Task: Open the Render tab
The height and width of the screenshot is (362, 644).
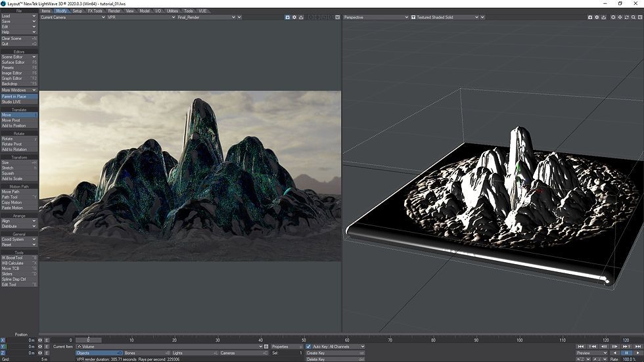Action: [x=114, y=11]
